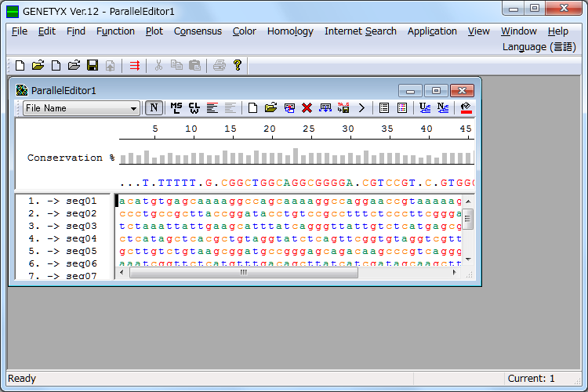This screenshot has height=392, width=588.
Task: Open the Function menu
Action: pyautogui.click(x=115, y=31)
